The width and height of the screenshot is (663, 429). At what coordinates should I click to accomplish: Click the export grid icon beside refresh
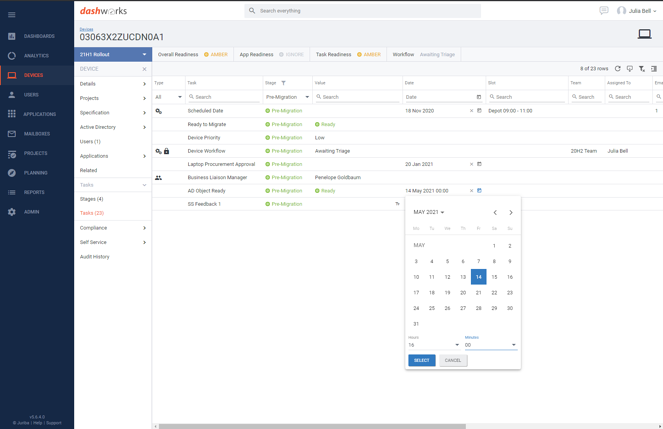(x=630, y=68)
